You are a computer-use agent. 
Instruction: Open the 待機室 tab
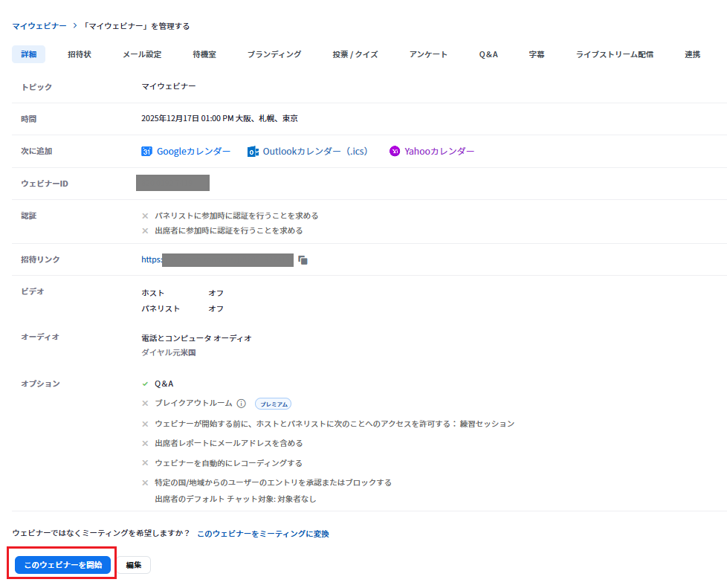click(x=204, y=54)
